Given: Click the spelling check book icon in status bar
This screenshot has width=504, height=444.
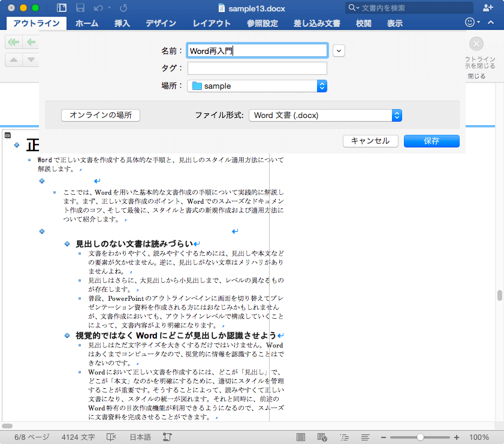Looking at the screenshot, I should point(111,437).
